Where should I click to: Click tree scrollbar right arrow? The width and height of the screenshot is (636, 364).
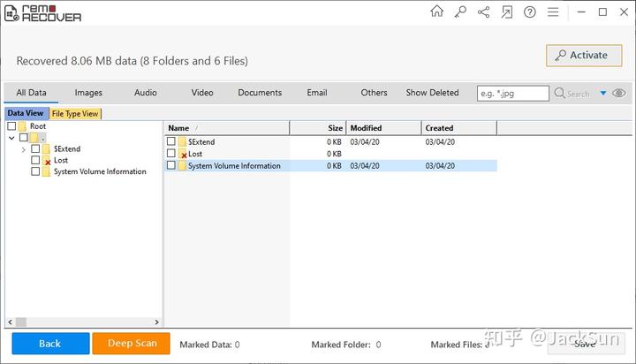156,322
